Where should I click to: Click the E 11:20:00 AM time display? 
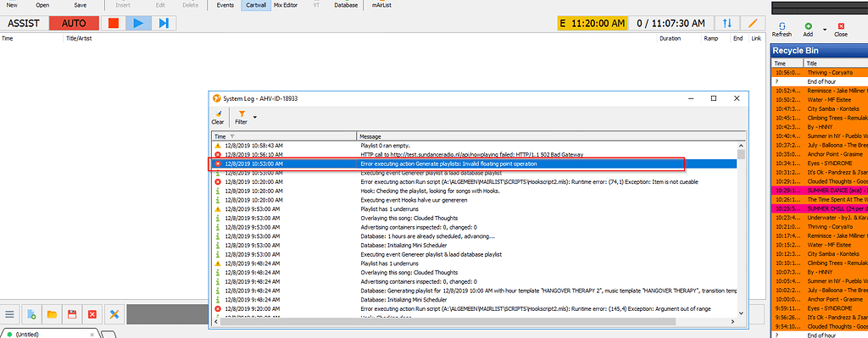pos(593,23)
